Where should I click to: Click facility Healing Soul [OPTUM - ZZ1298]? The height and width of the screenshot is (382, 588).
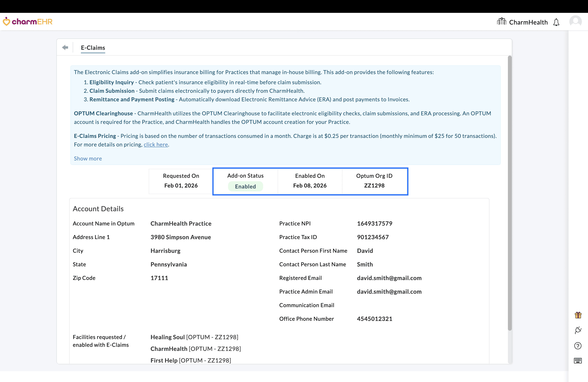194,337
